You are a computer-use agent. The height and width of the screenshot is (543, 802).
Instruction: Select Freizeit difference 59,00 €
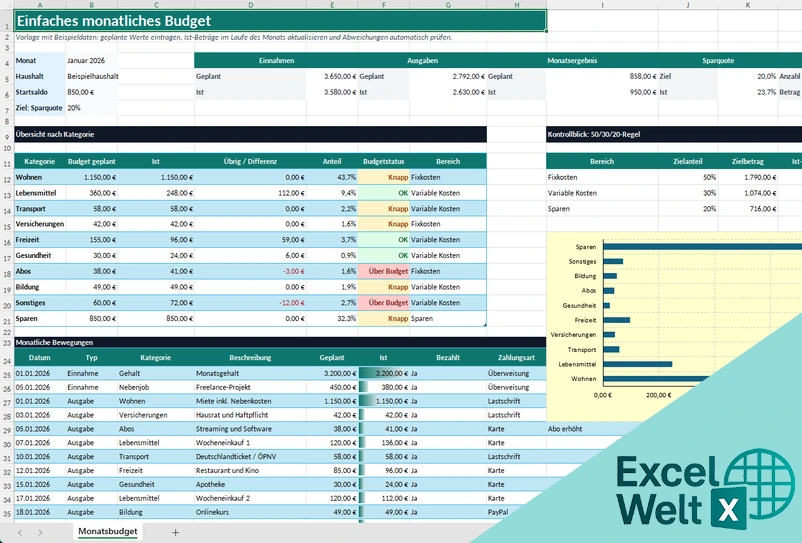(251, 239)
